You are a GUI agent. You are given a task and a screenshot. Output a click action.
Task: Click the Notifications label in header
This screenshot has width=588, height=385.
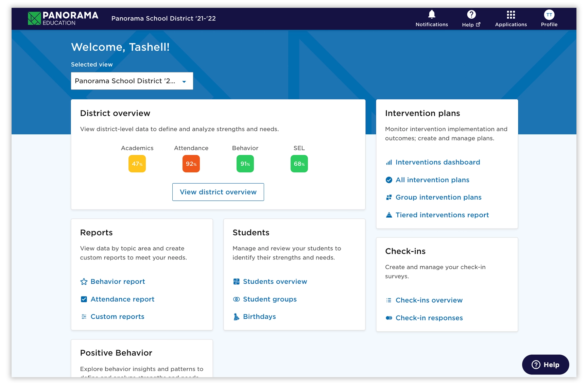(x=432, y=24)
